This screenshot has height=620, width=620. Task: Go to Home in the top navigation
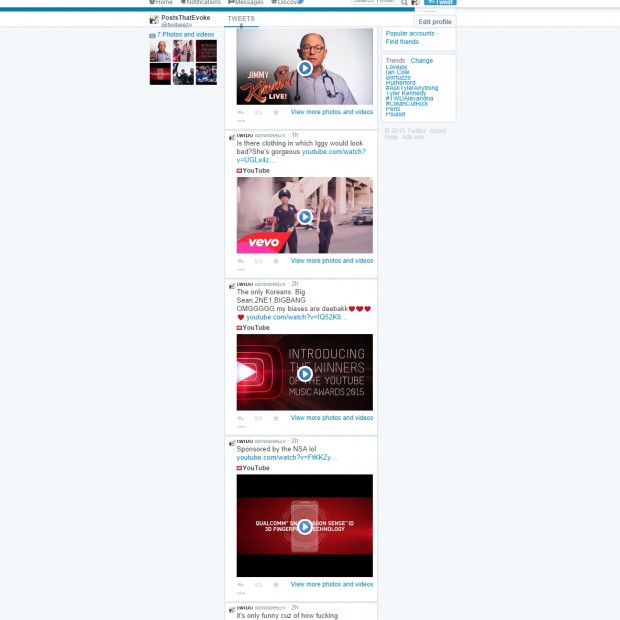161,2
